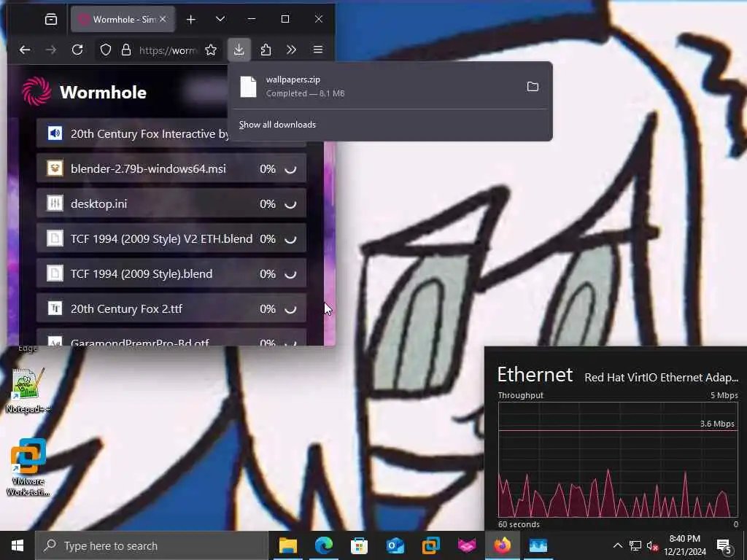The image size is (747, 560).
Task: Toggle the Firefox downloads panel button
Action: pos(239,50)
